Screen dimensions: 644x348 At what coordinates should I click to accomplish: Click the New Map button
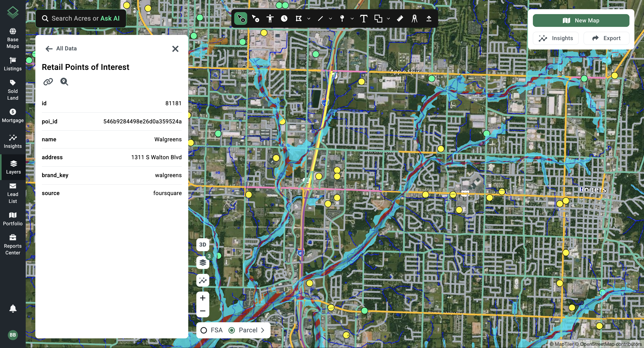tap(581, 21)
